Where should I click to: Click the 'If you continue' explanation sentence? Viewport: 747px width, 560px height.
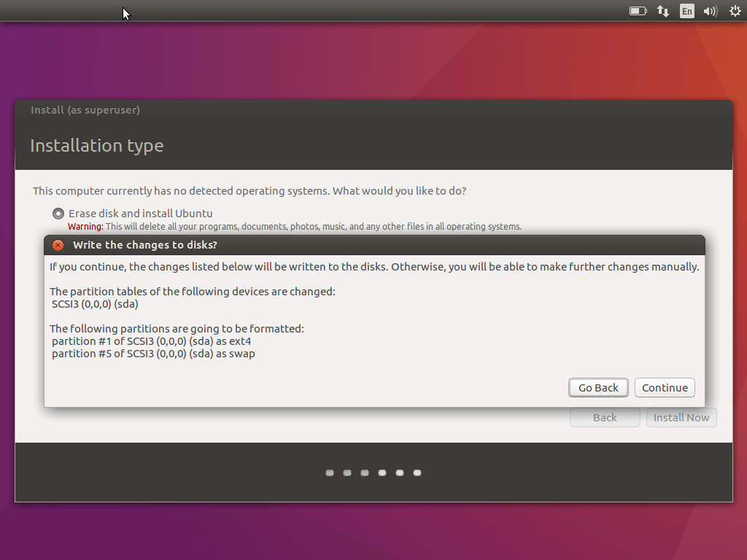(374, 267)
